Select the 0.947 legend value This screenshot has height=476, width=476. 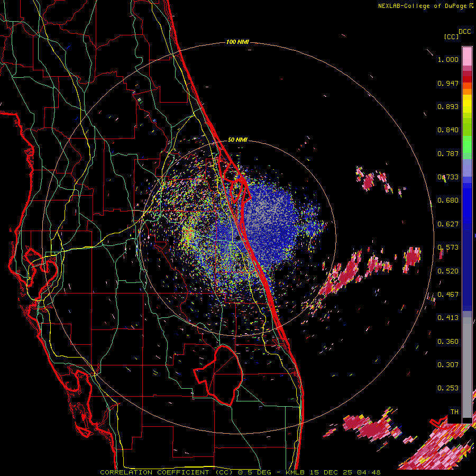pyautogui.click(x=448, y=83)
